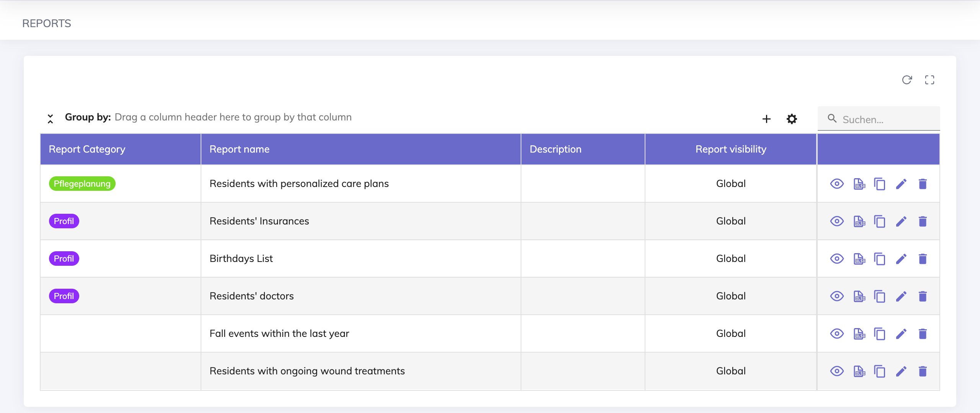Open the Residents' Insurances report row
This screenshot has width=980, height=413.
tap(259, 221)
